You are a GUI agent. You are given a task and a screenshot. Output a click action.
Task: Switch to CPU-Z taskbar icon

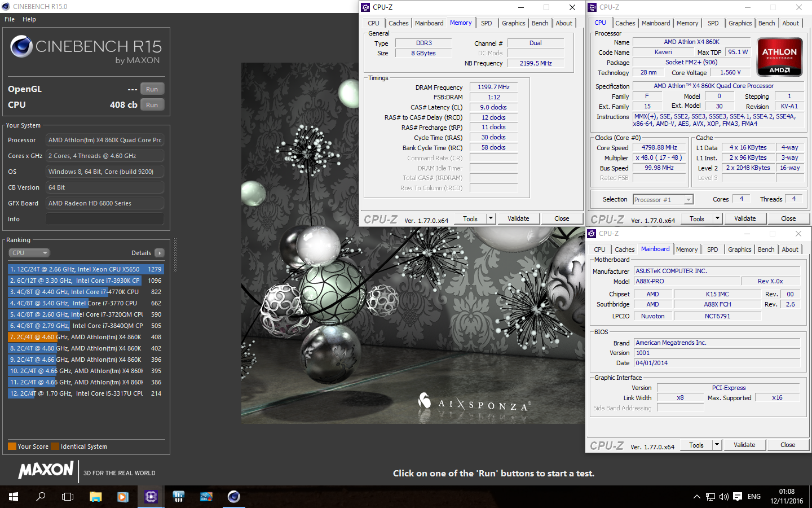coord(151,497)
